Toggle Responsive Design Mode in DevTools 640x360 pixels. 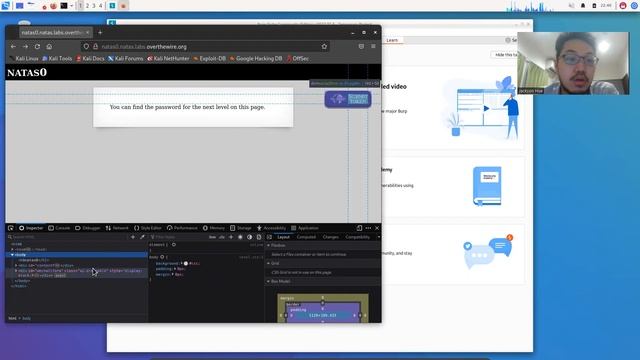359,228
